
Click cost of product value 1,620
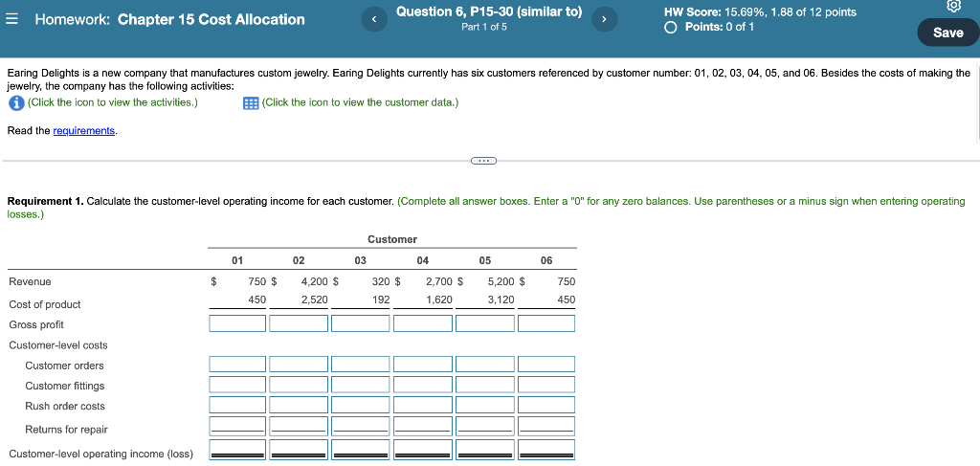(x=439, y=300)
